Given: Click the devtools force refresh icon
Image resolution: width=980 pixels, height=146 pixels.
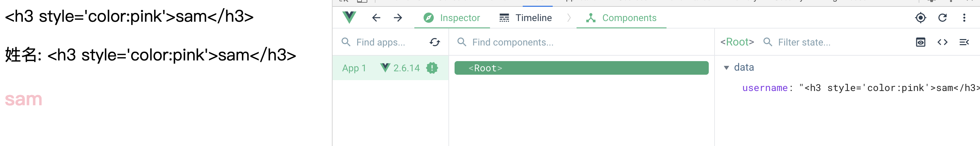Looking at the screenshot, I should click(942, 18).
